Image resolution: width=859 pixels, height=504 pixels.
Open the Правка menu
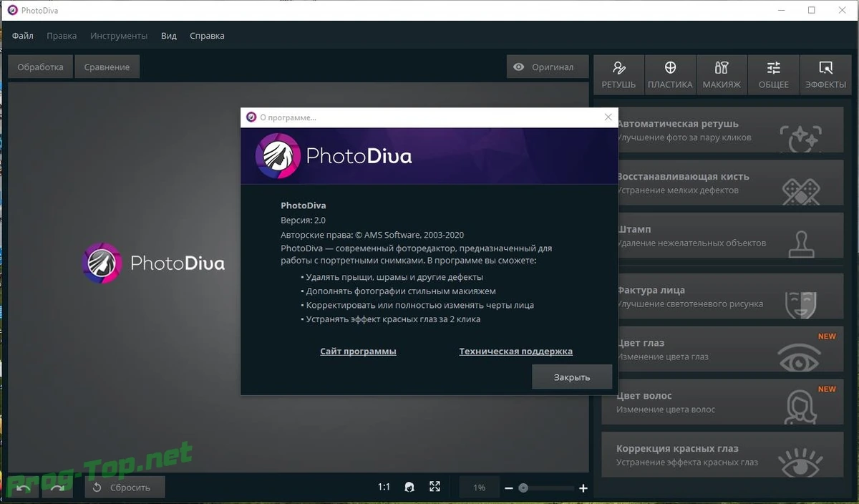coord(62,36)
